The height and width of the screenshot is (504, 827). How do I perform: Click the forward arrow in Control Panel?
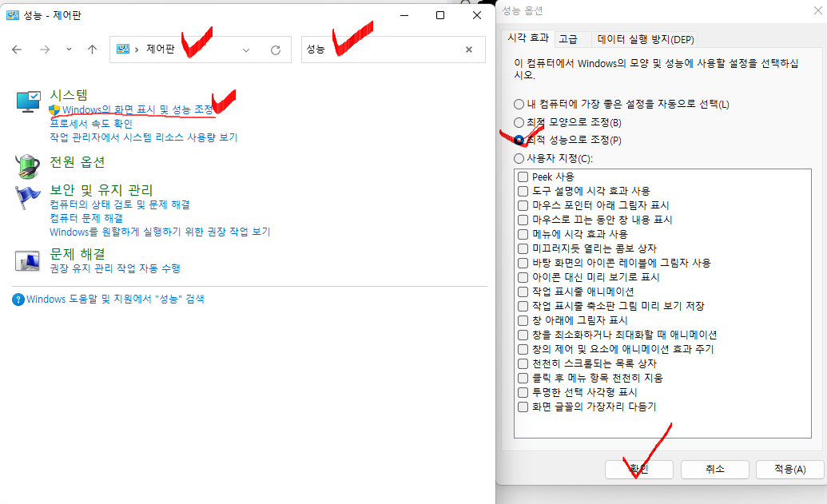tap(45, 50)
